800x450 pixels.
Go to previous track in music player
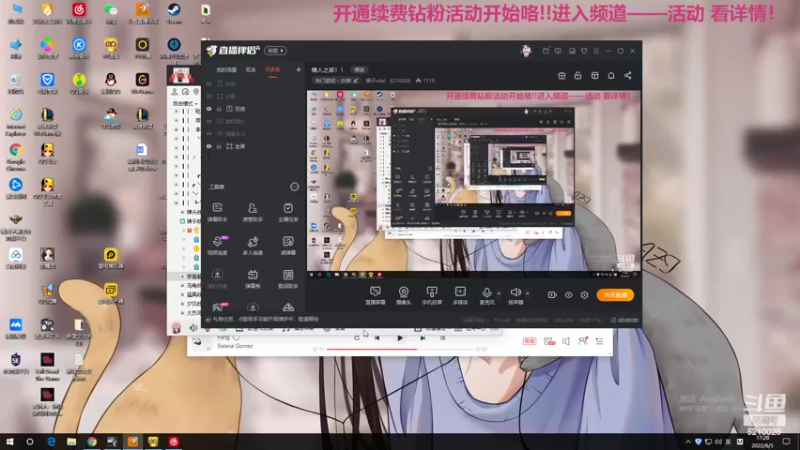[x=377, y=338]
